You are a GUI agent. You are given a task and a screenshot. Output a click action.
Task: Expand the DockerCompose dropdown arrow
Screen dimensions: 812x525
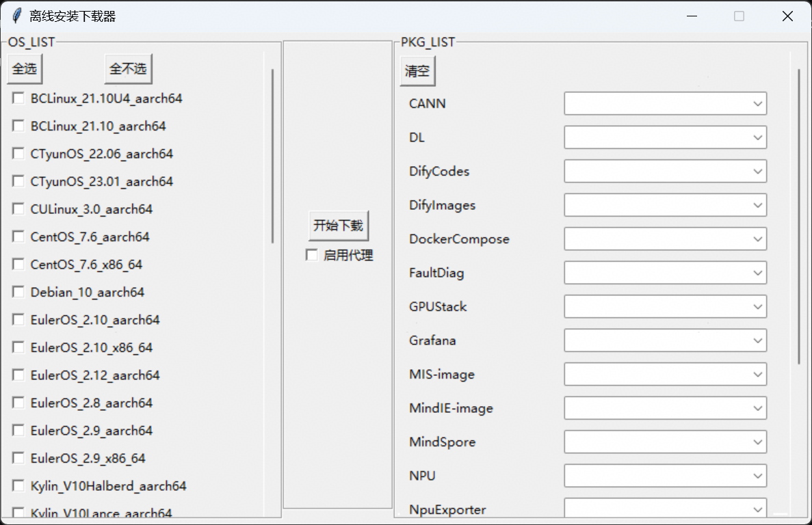click(x=757, y=239)
